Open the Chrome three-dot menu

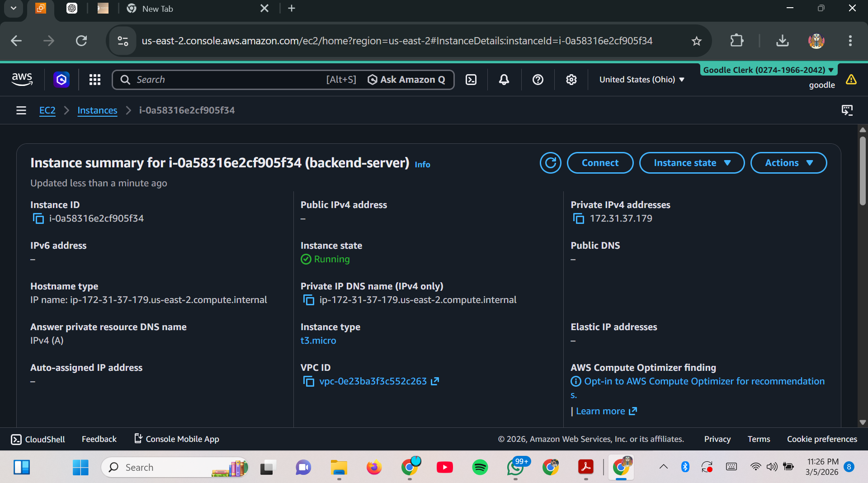(850, 41)
